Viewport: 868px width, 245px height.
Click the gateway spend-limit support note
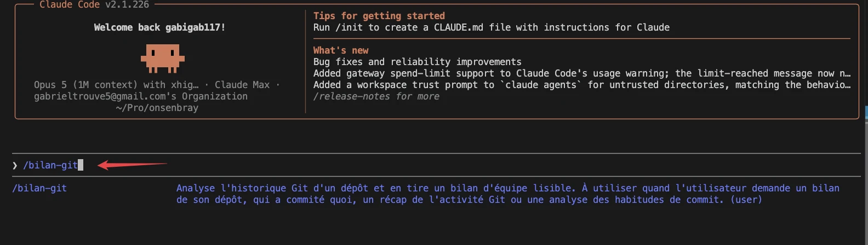click(x=582, y=73)
